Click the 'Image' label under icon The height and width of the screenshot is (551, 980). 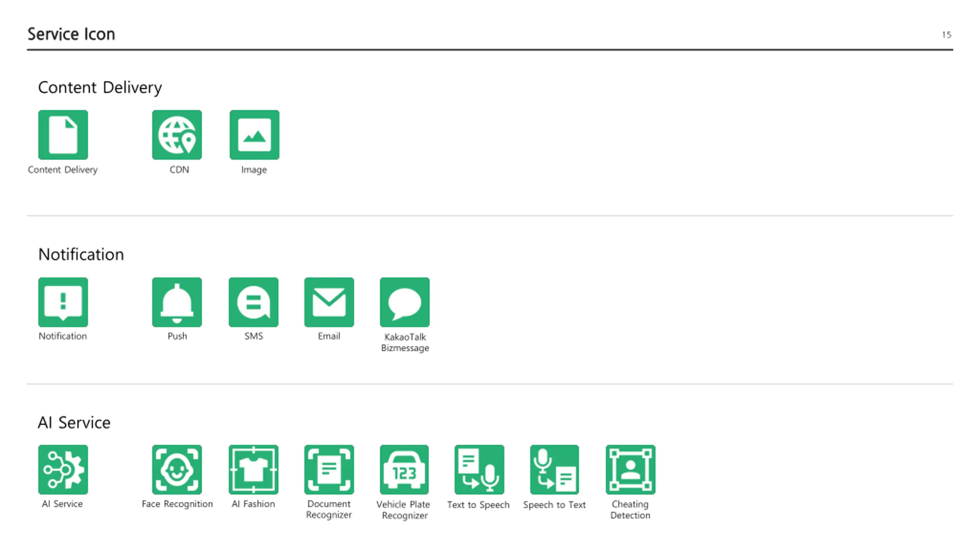[254, 170]
